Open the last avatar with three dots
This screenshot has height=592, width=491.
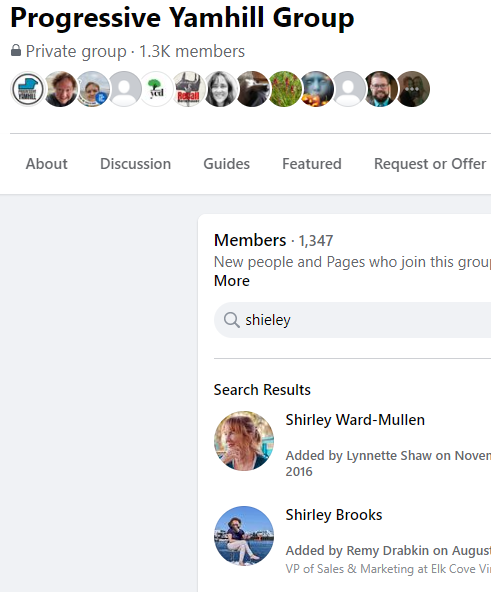[x=412, y=89]
